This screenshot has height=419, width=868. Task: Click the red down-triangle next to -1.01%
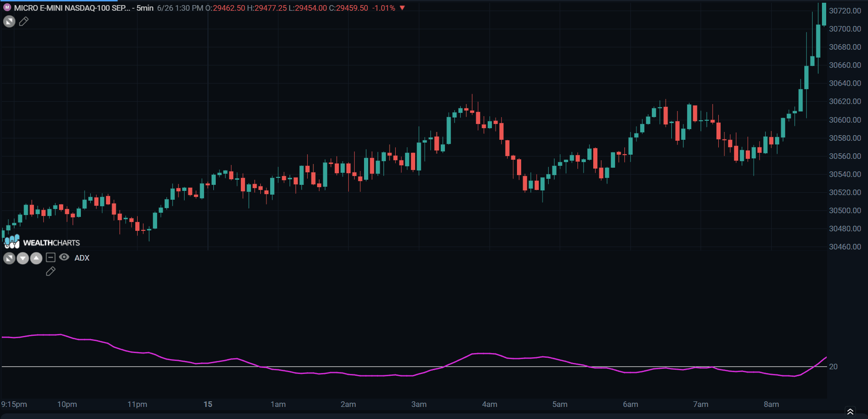(402, 8)
